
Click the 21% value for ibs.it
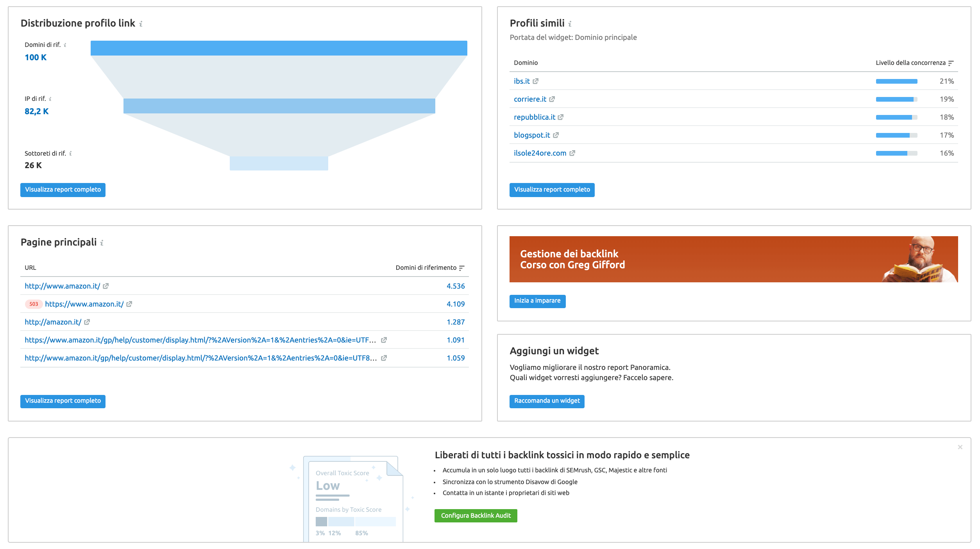click(947, 81)
